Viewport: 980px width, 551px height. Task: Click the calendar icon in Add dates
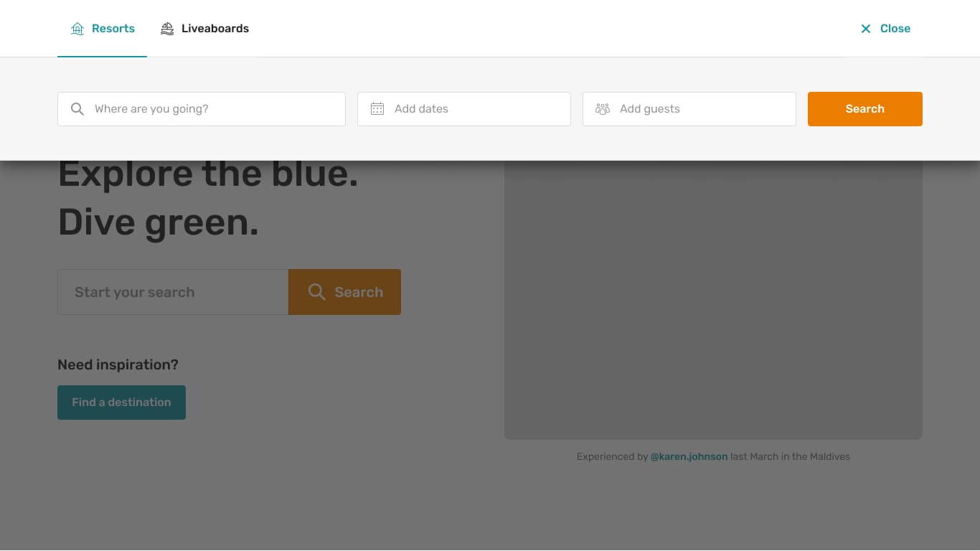pyautogui.click(x=377, y=109)
